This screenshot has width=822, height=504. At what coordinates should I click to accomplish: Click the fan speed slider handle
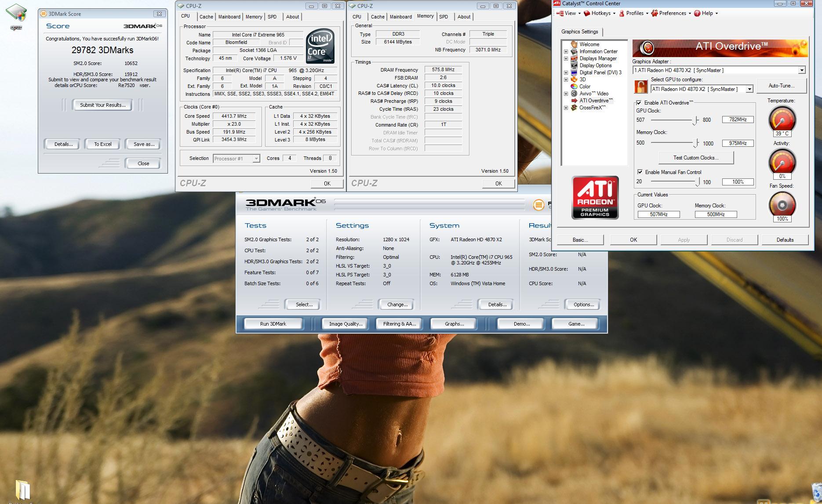pos(697,182)
